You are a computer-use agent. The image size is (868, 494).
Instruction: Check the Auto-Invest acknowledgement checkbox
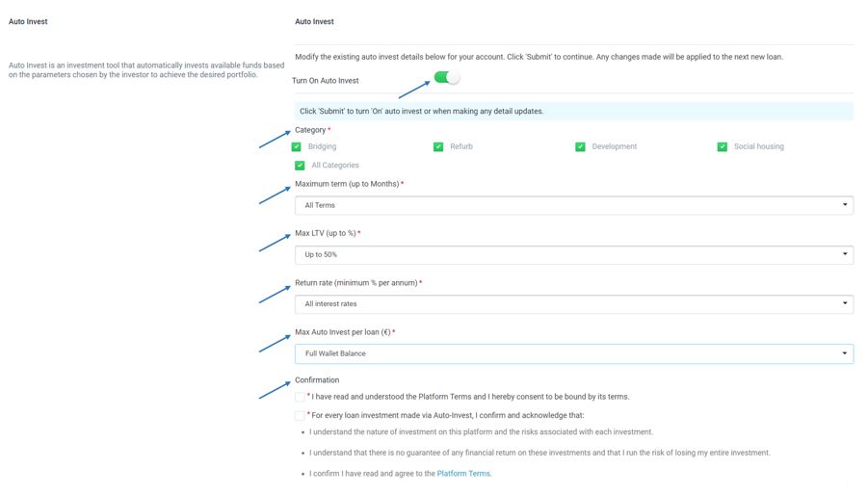(x=301, y=416)
